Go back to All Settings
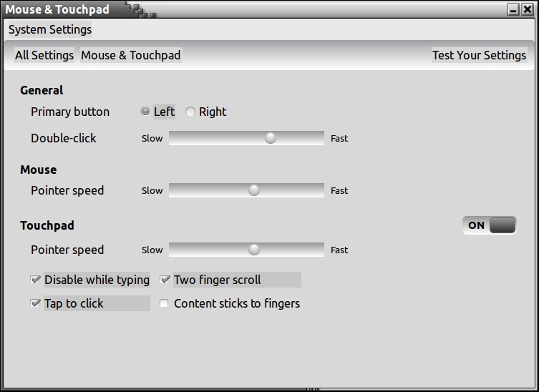The height and width of the screenshot is (392, 539). (x=44, y=55)
